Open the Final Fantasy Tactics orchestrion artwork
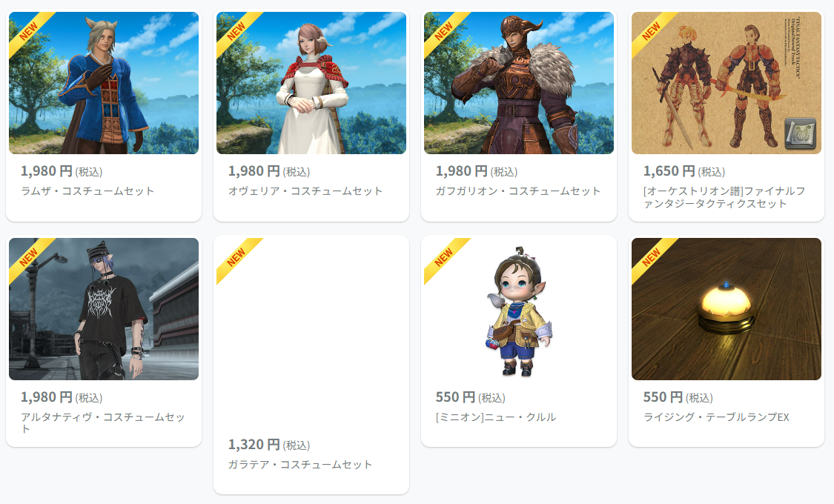Image resolution: width=834 pixels, height=504 pixels. coord(726,83)
